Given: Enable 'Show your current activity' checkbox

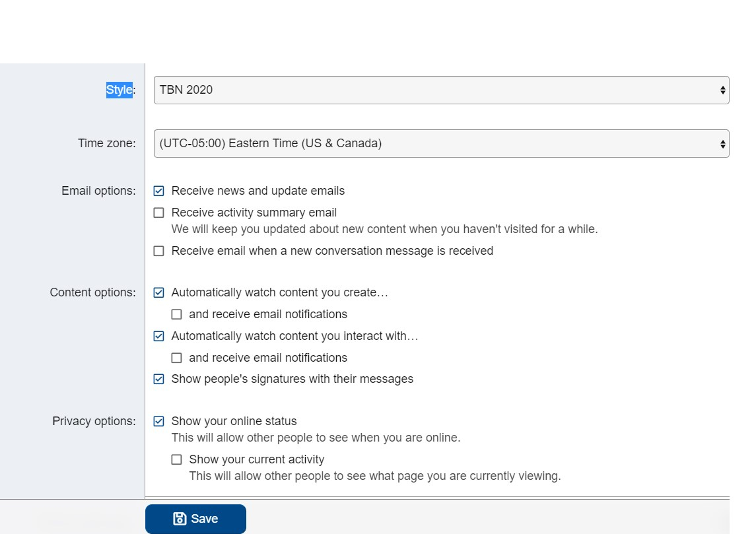Looking at the screenshot, I should [x=176, y=459].
